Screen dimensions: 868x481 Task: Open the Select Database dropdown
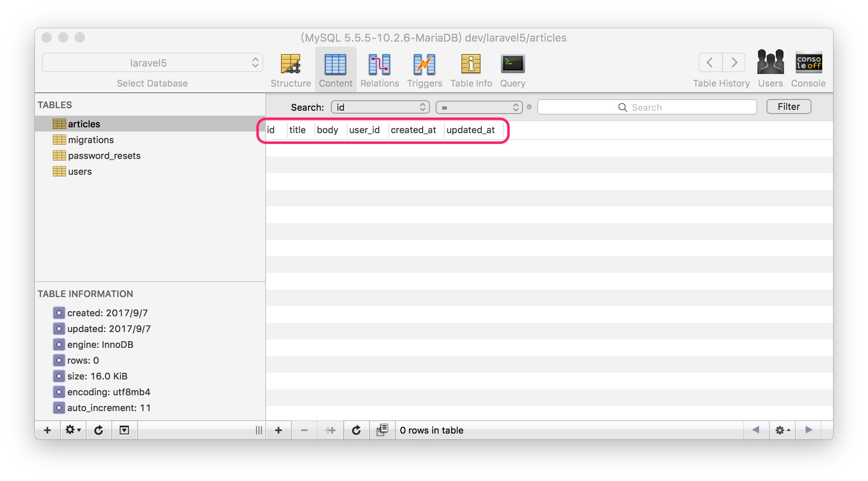(x=152, y=63)
